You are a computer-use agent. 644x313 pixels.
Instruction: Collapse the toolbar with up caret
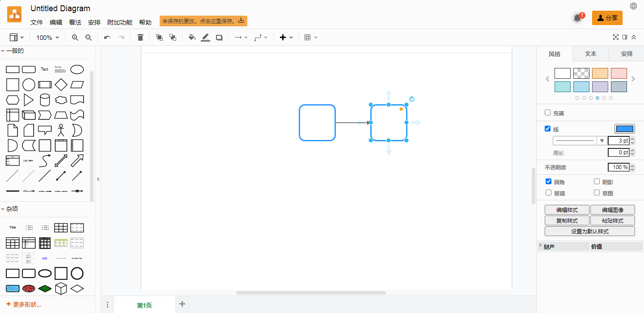tap(634, 37)
